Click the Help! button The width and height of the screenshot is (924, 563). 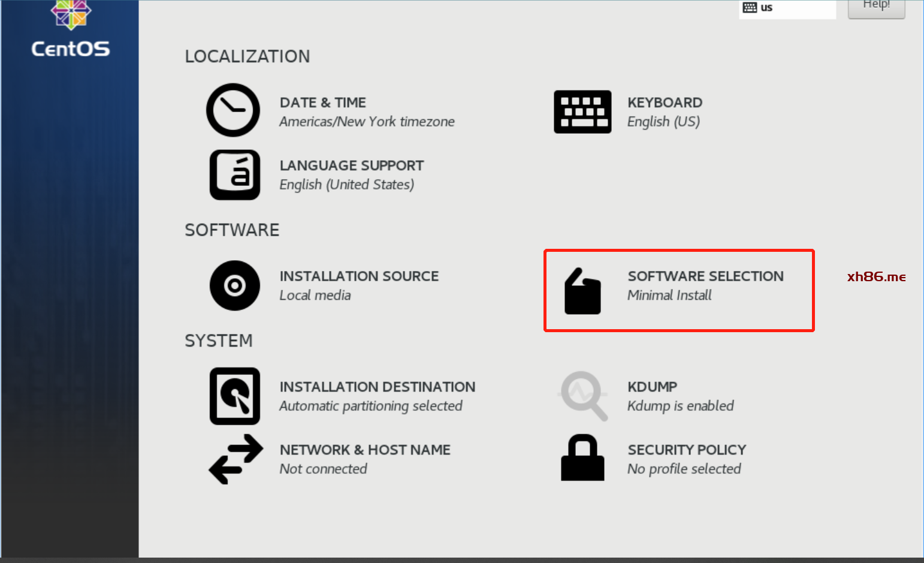pyautogui.click(x=876, y=7)
